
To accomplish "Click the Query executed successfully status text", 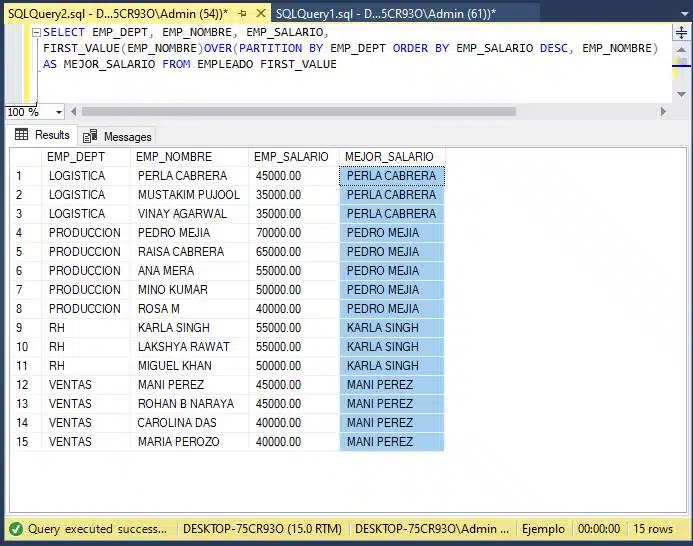I will [97, 529].
